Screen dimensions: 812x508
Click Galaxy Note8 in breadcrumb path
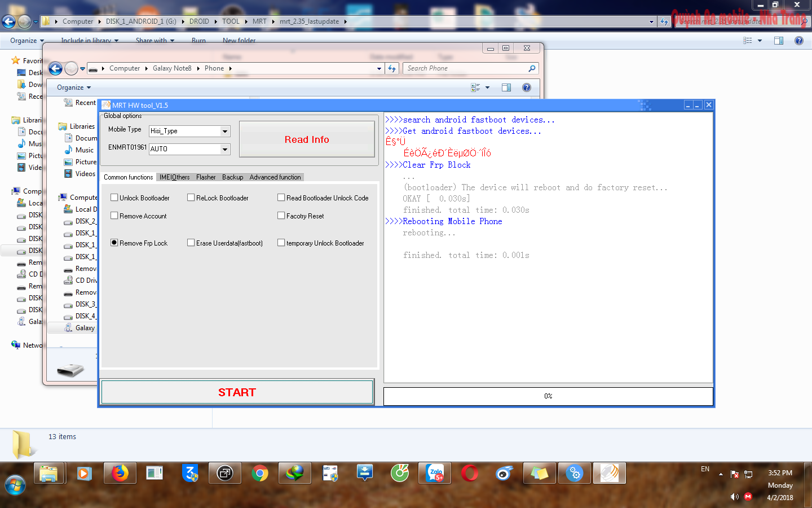tap(172, 68)
